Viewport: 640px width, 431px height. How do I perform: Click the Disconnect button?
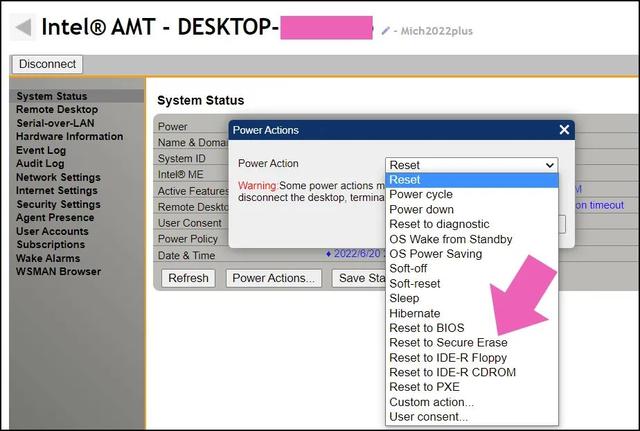(x=47, y=64)
